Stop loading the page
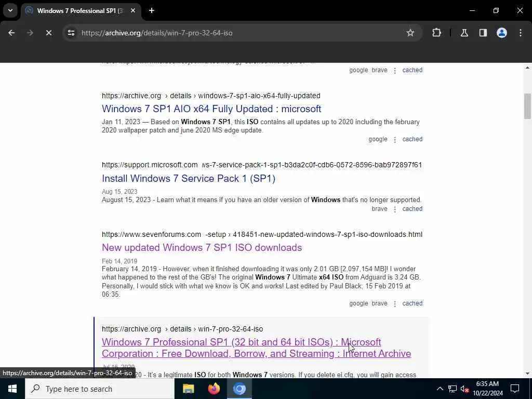Image resolution: width=532 pixels, height=399 pixels. (48, 33)
